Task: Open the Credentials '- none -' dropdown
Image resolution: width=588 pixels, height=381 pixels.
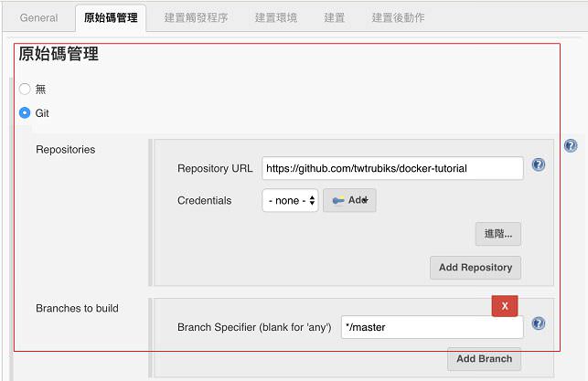Action: point(290,200)
